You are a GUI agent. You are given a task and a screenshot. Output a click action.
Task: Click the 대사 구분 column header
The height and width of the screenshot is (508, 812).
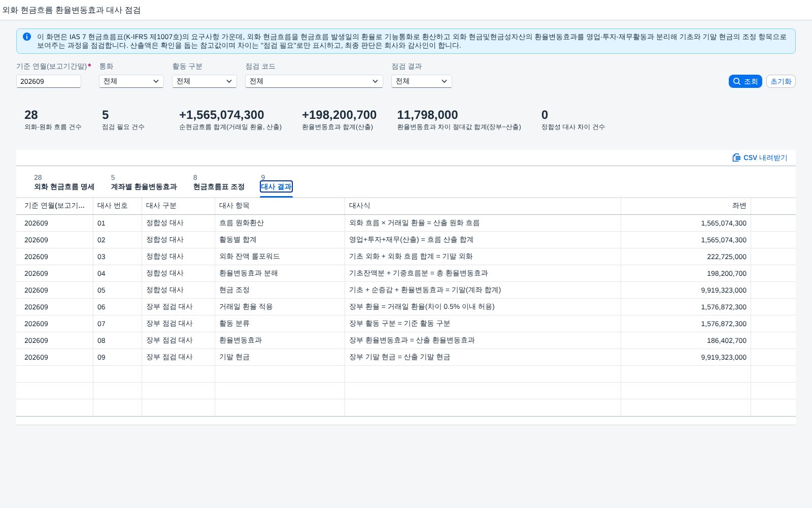pyautogui.click(x=179, y=206)
